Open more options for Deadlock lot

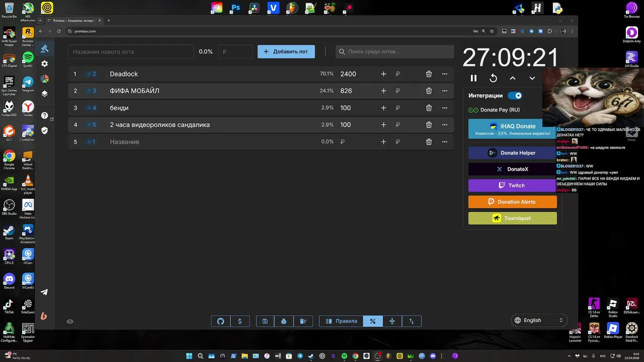coord(445,74)
